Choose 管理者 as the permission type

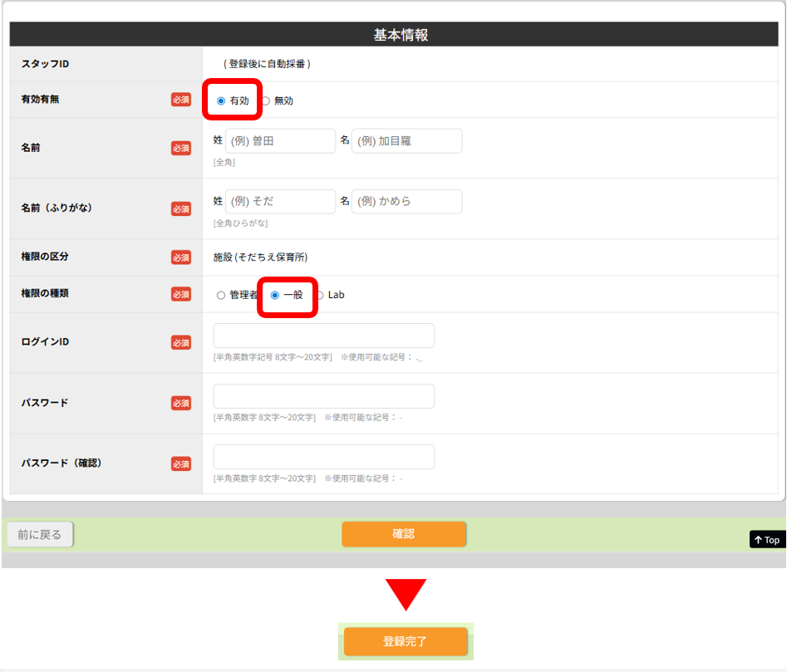(220, 295)
